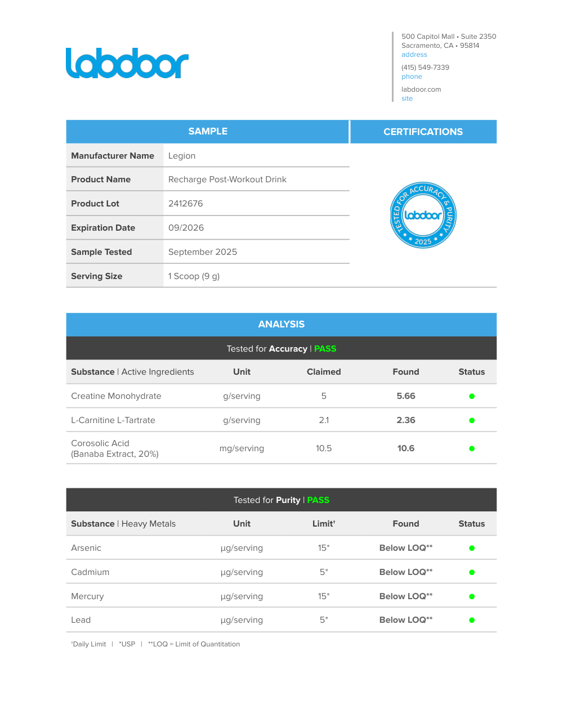Click the blue 'phone' link
Image resolution: width=563 pixels, height=728 pixels.
(412, 77)
